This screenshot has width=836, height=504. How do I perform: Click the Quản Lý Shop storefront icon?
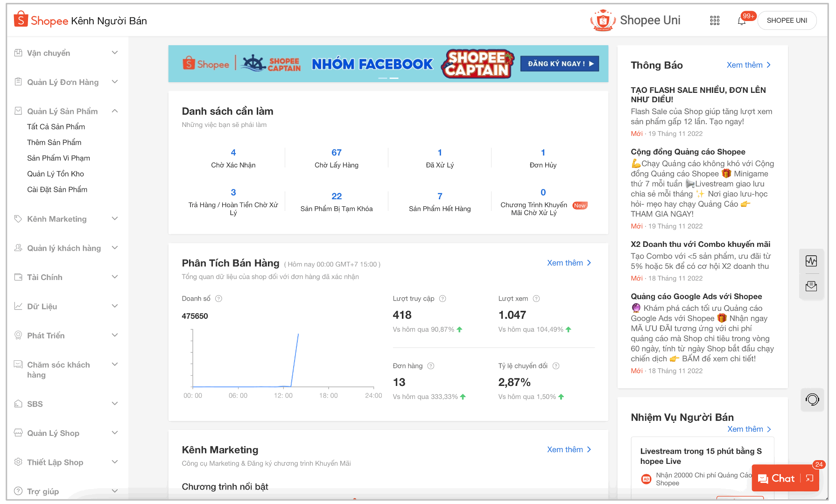point(18,433)
